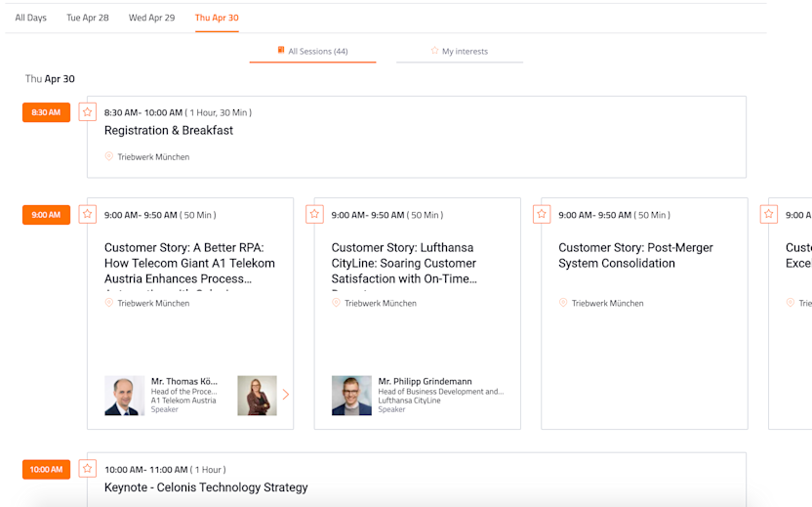Open the My interests tab
812x507 pixels.
click(x=460, y=52)
